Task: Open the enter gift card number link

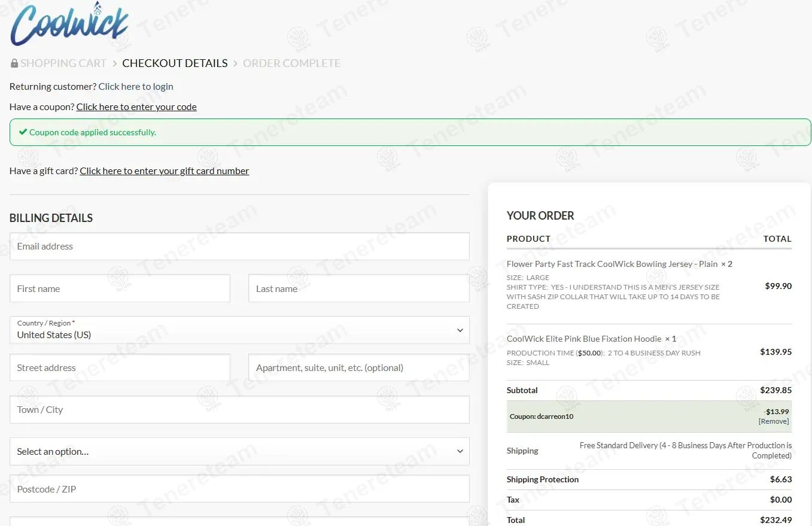Action: click(165, 171)
